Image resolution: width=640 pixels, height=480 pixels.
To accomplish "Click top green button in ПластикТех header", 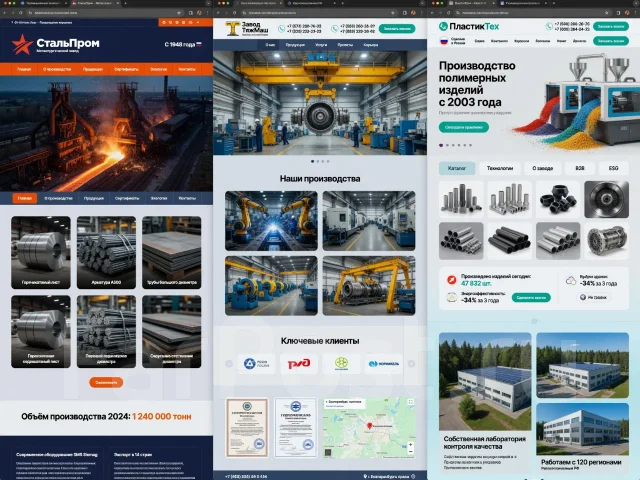I will coord(611,27).
